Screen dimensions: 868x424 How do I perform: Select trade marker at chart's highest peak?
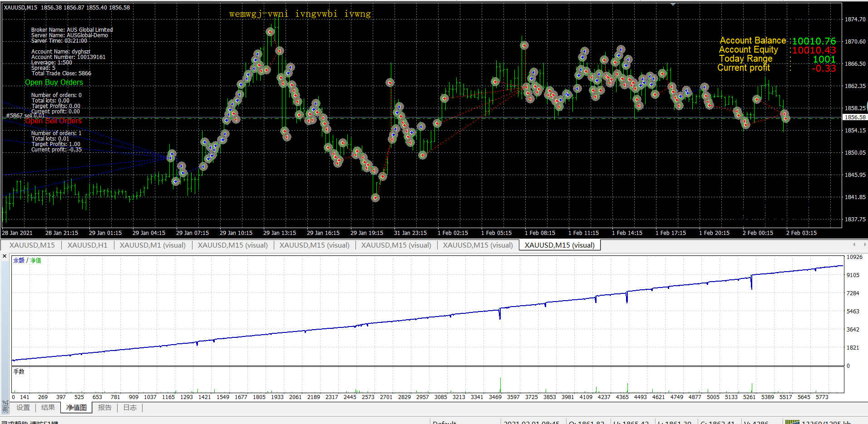[x=270, y=32]
